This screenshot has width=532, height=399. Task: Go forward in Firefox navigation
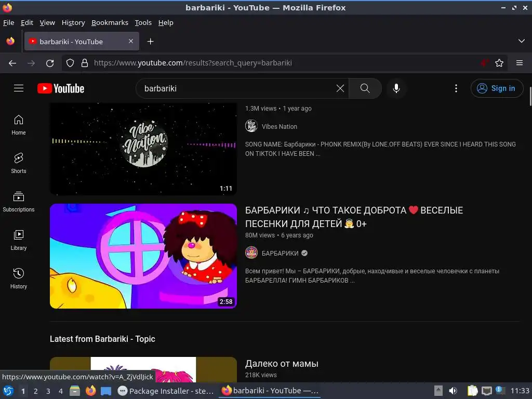coord(31,63)
